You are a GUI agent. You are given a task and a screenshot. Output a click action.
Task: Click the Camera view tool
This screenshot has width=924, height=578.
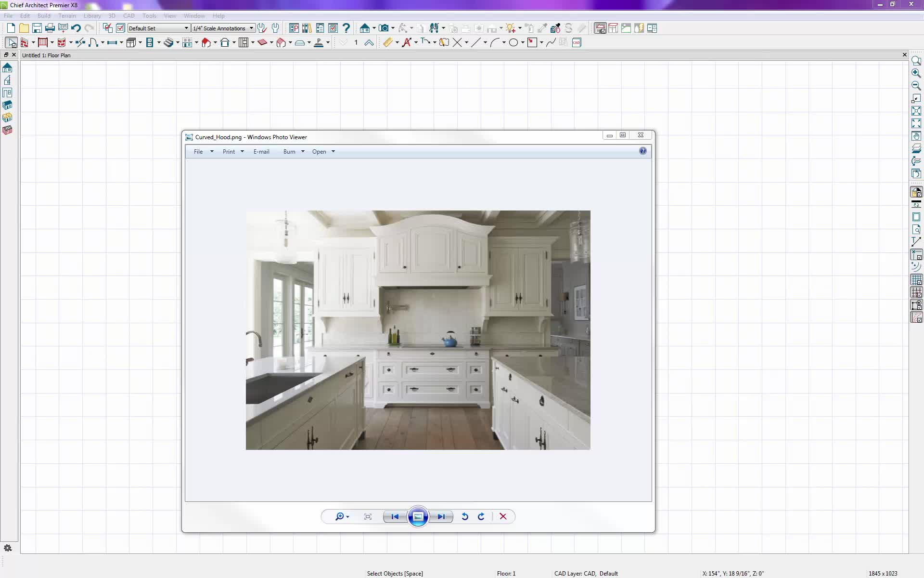pyautogui.click(x=384, y=28)
